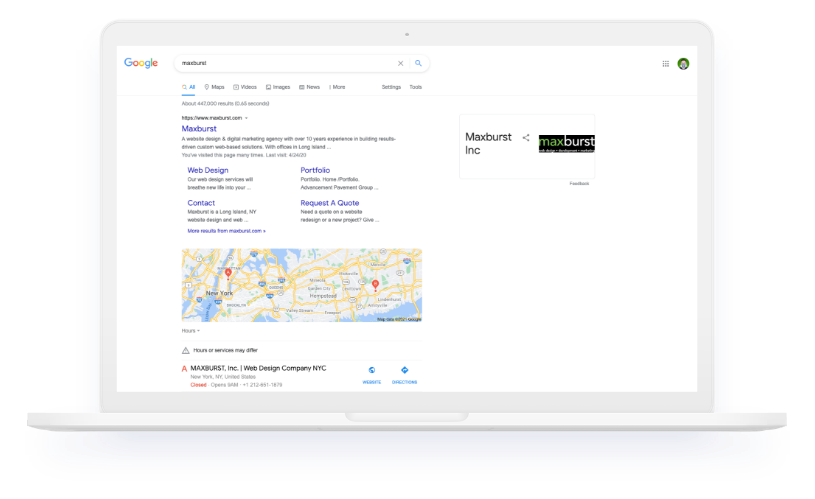Click the warning triangle icon beside Hours notice
Screen dimensions: 815x499
pyautogui.click(x=186, y=350)
